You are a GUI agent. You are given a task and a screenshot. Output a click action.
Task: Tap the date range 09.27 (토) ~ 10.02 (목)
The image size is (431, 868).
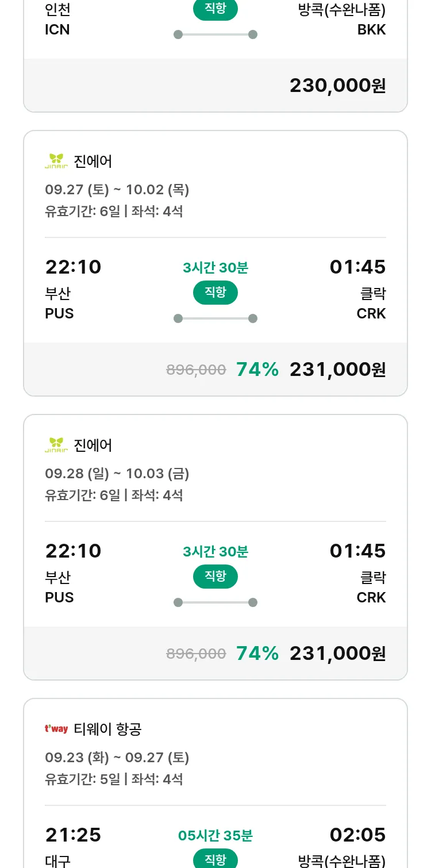(x=117, y=190)
